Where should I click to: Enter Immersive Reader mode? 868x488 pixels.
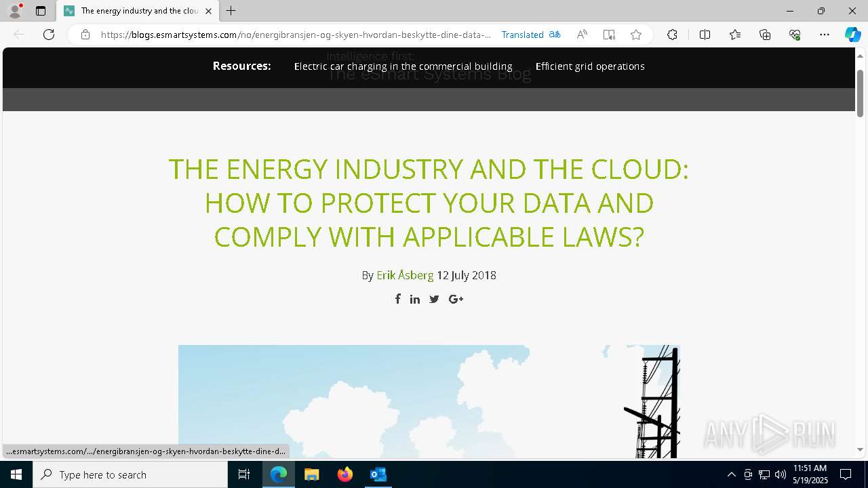[x=609, y=35]
